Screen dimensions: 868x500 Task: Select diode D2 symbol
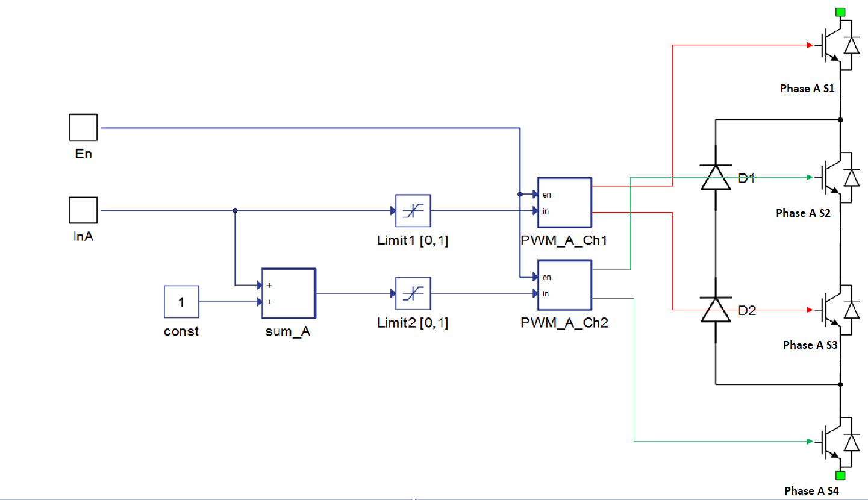pos(716,310)
